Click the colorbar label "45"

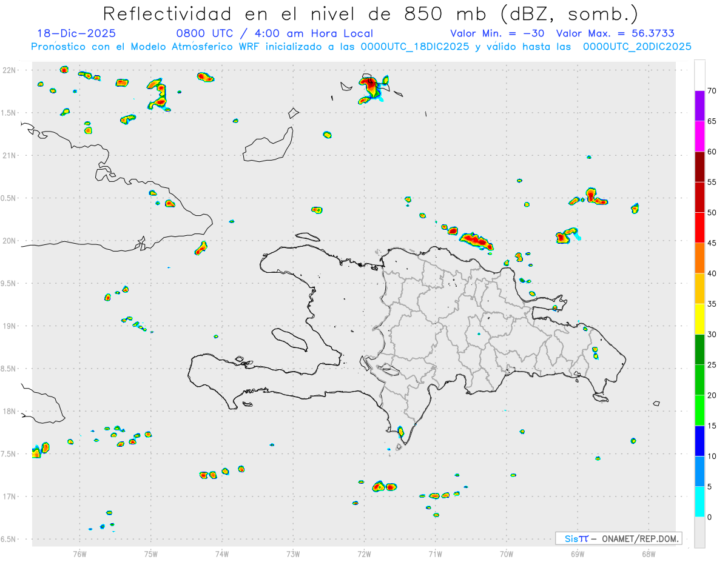[x=712, y=243]
